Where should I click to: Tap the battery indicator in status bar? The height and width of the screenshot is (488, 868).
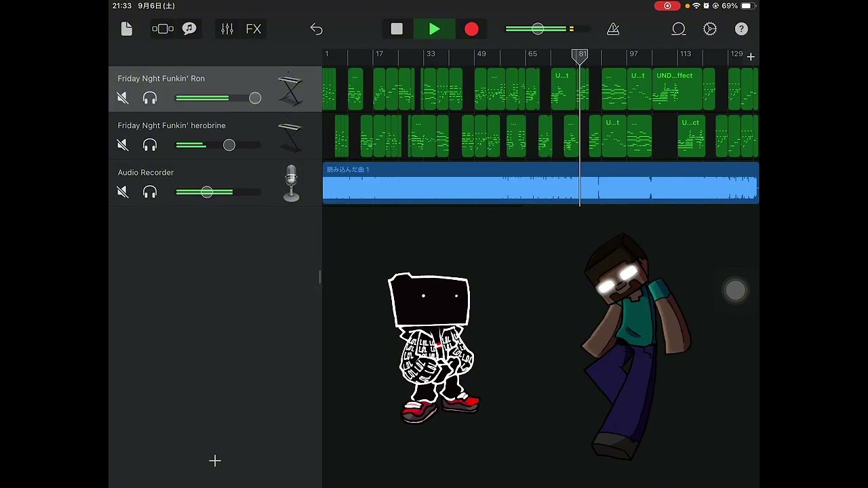click(x=747, y=5)
